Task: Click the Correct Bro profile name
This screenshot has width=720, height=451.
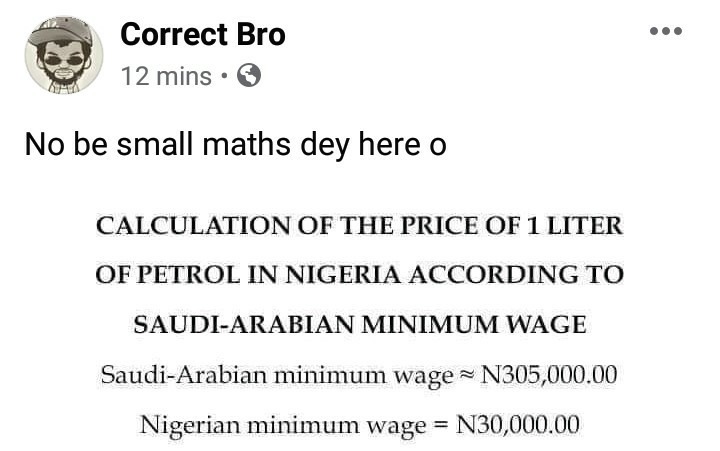Action: click(203, 35)
